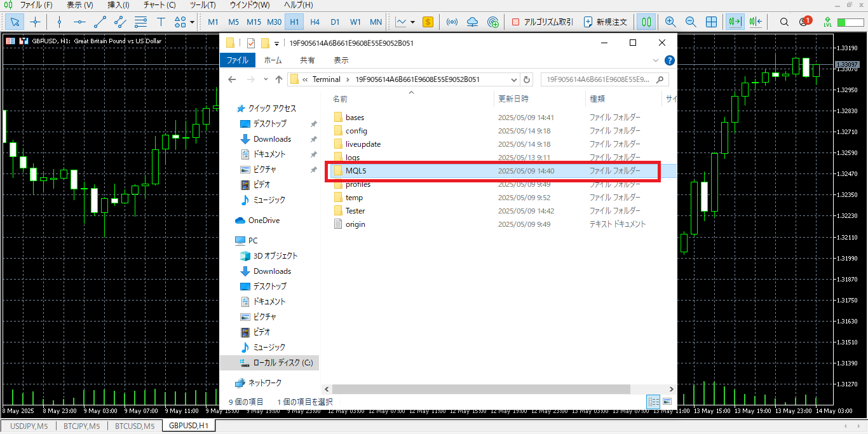Click the zoom out magnifier icon
Viewport: 868px width, 434px height.
coord(691,22)
